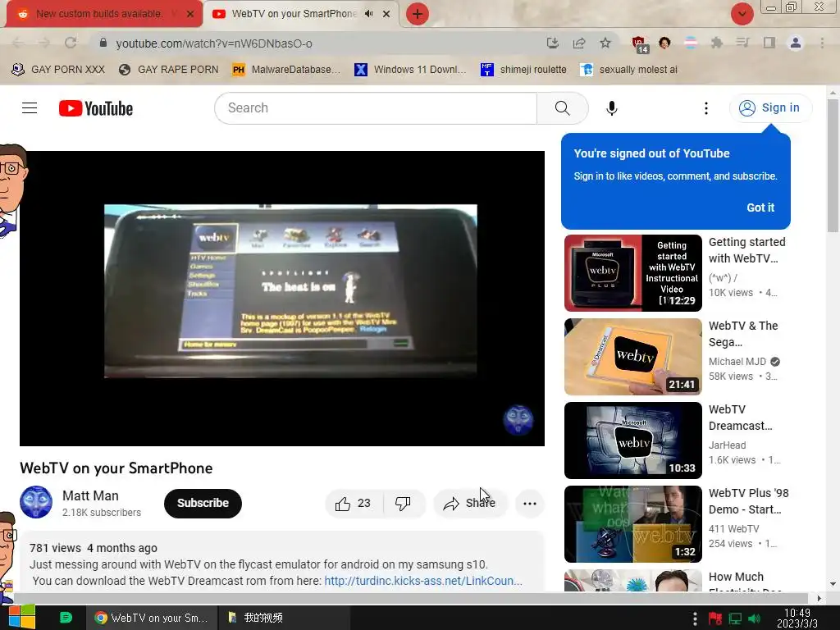This screenshot has width=840, height=630.
Task: Open Matt Man channel avatar
Action: [x=36, y=502]
